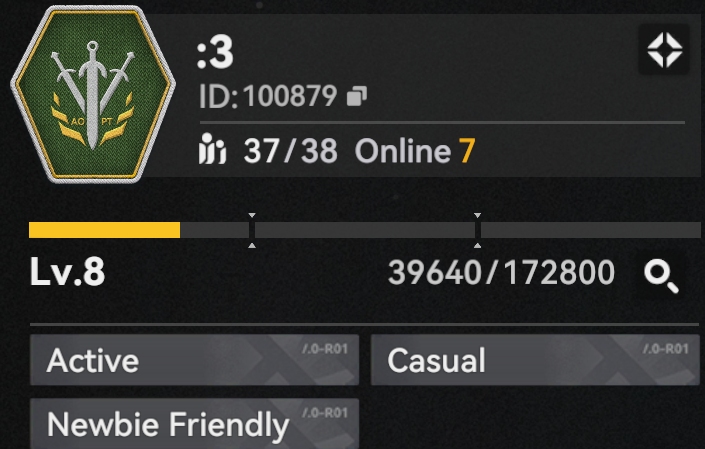705x449 pixels.
Task: Click the four-arrow diamond icon at top right
Action: (x=664, y=50)
